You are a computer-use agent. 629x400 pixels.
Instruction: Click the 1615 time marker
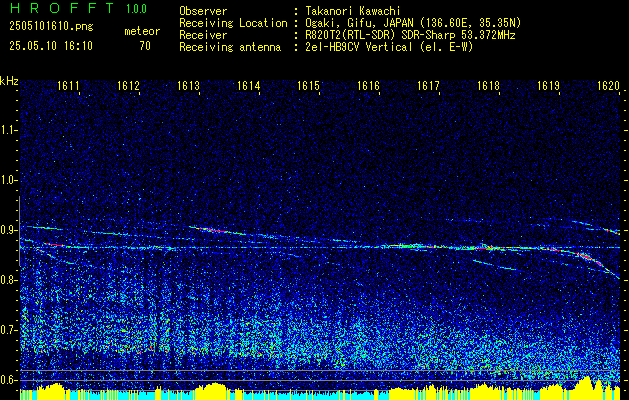point(308,85)
